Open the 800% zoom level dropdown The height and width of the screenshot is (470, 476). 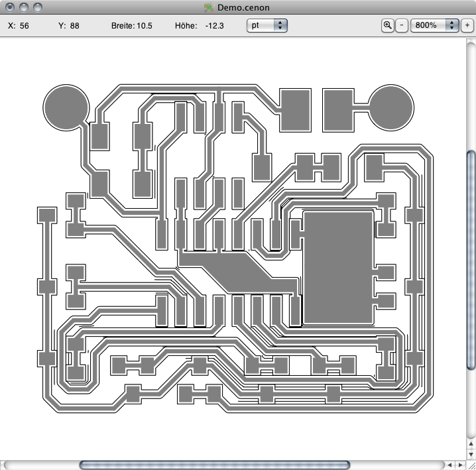[x=435, y=25]
